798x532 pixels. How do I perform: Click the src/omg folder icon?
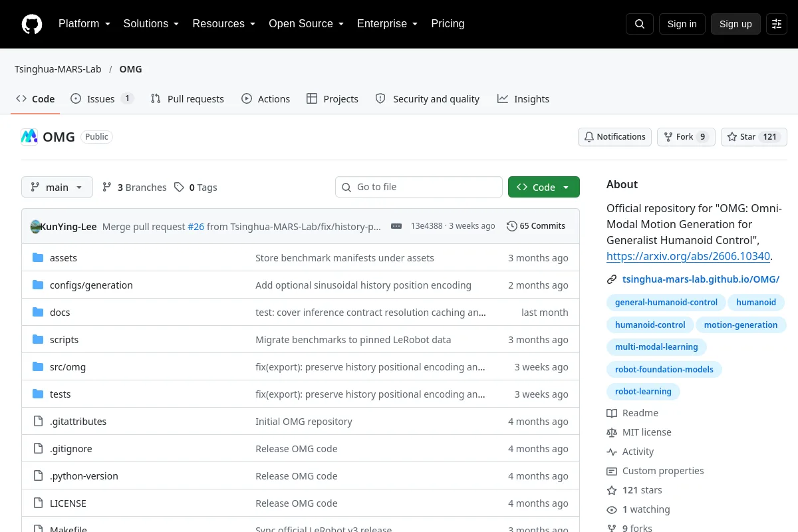click(x=38, y=367)
